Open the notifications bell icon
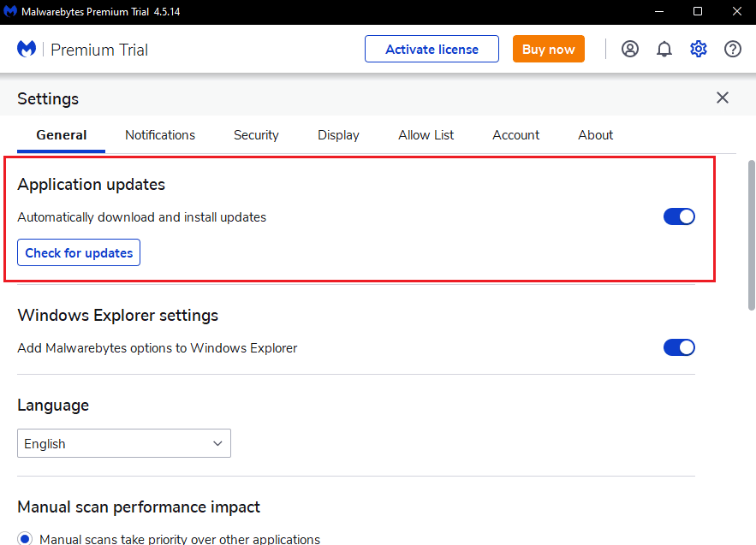 click(664, 49)
